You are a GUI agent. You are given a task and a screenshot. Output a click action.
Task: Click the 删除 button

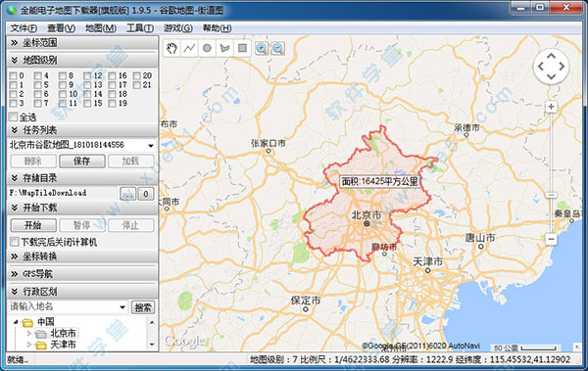(x=33, y=162)
